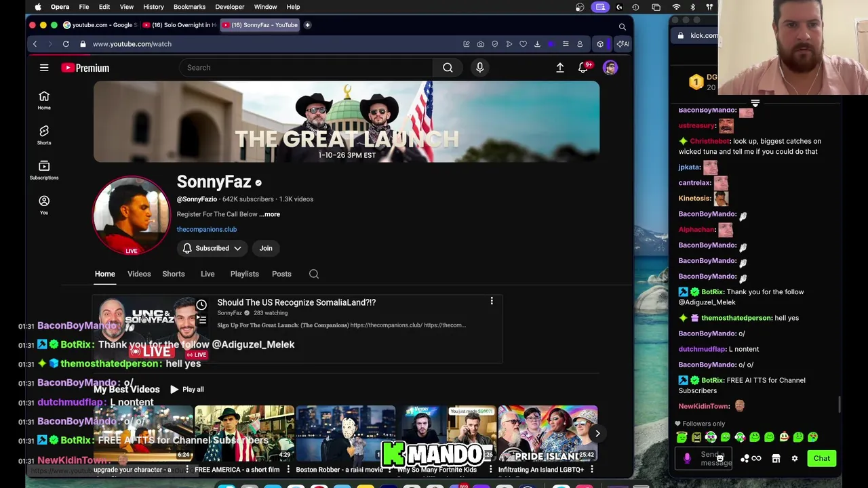Open the Opera tab search magnifier
The image size is (868, 488).
[622, 27]
